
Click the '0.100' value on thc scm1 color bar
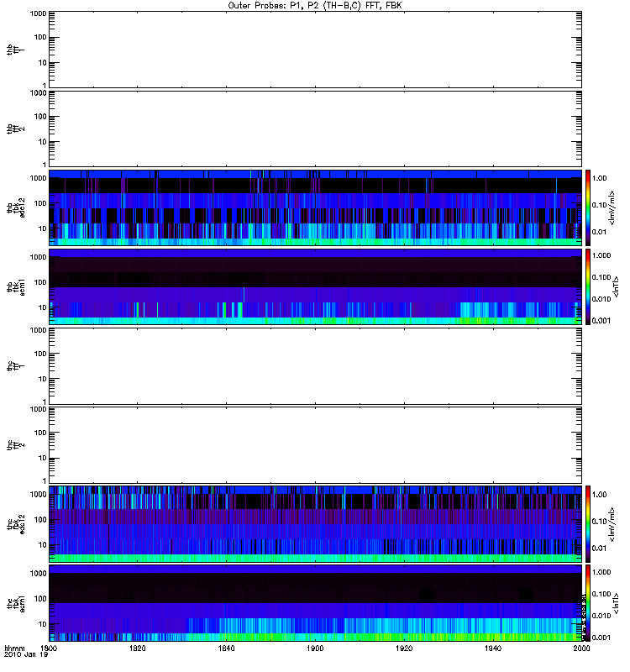[x=601, y=594]
